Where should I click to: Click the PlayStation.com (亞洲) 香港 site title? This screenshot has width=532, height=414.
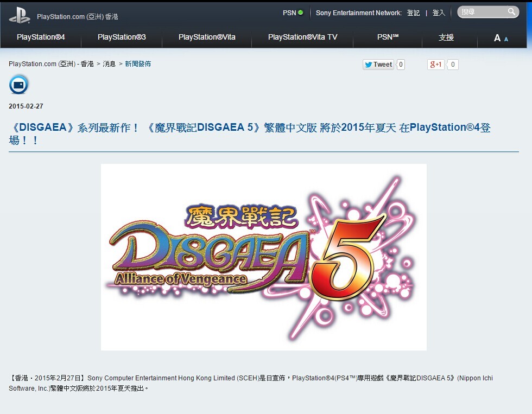[x=77, y=17]
